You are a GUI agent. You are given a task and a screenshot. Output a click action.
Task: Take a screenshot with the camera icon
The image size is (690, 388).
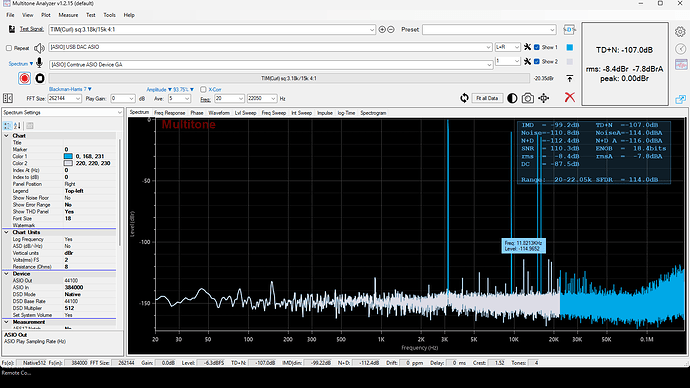click(528, 98)
